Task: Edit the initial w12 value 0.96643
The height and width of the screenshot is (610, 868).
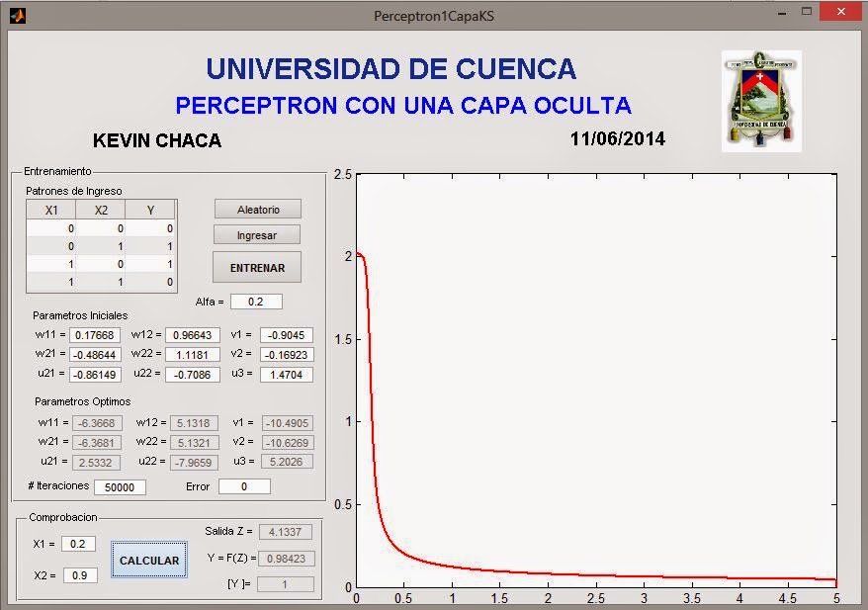Action: tap(193, 335)
